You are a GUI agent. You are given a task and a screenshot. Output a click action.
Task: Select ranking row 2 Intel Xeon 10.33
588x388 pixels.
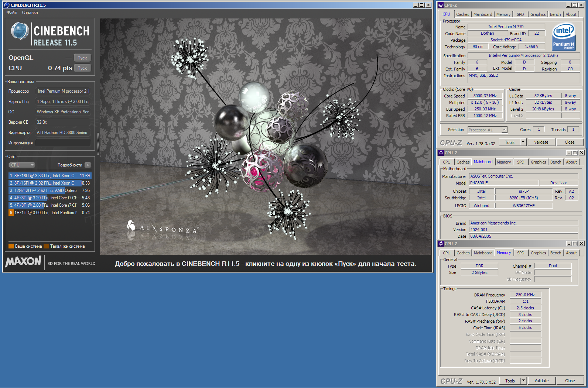click(x=50, y=183)
